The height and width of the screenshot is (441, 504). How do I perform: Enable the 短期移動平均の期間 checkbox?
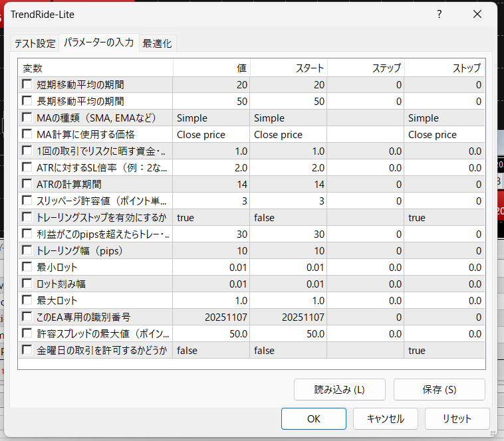pyautogui.click(x=27, y=84)
